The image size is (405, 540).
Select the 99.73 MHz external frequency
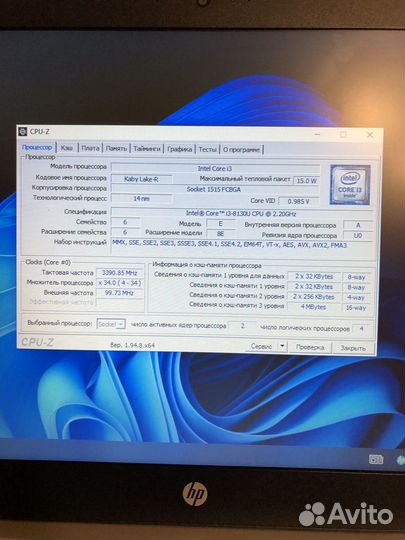coord(120,293)
